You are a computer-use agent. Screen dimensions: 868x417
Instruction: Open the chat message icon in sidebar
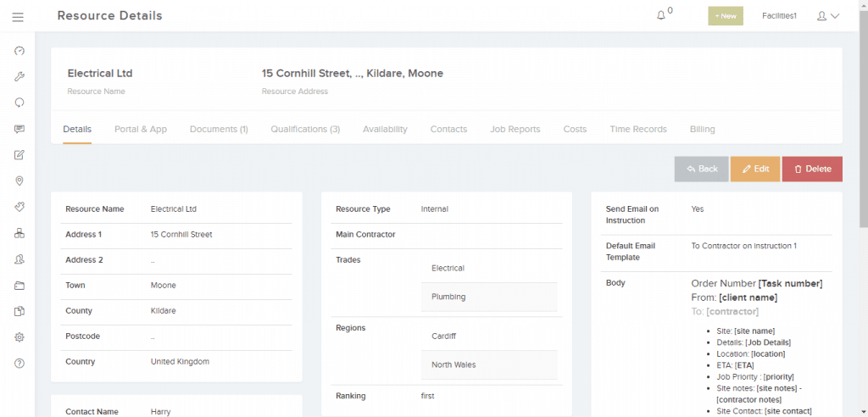[19, 129]
